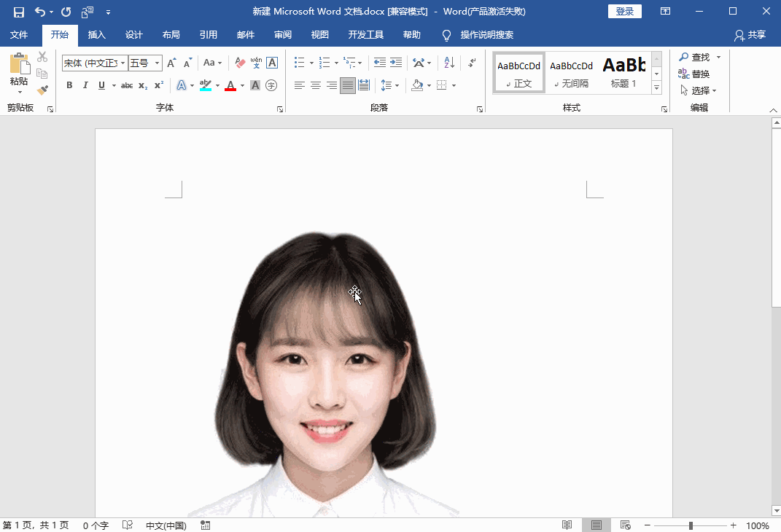This screenshot has width=781, height=532.
Task: Click the inserted portrait image
Action: 325,375
